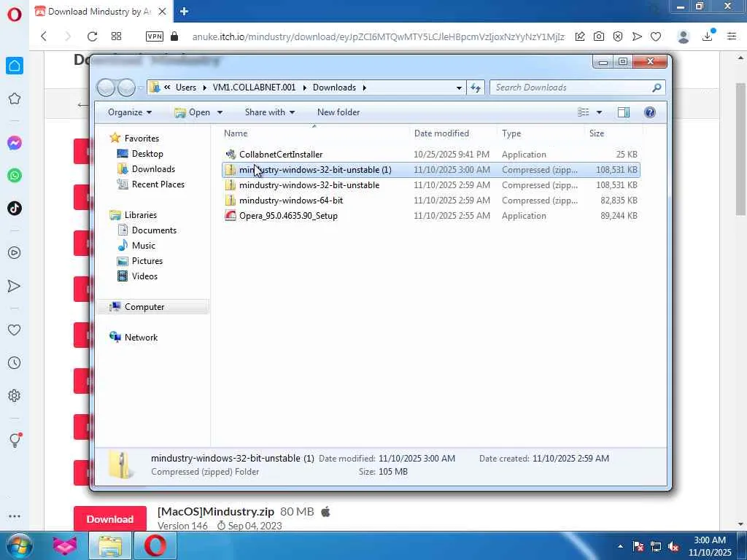Click the Search Downloads field
The width and height of the screenshot is (747, 560).
(578, 87)
